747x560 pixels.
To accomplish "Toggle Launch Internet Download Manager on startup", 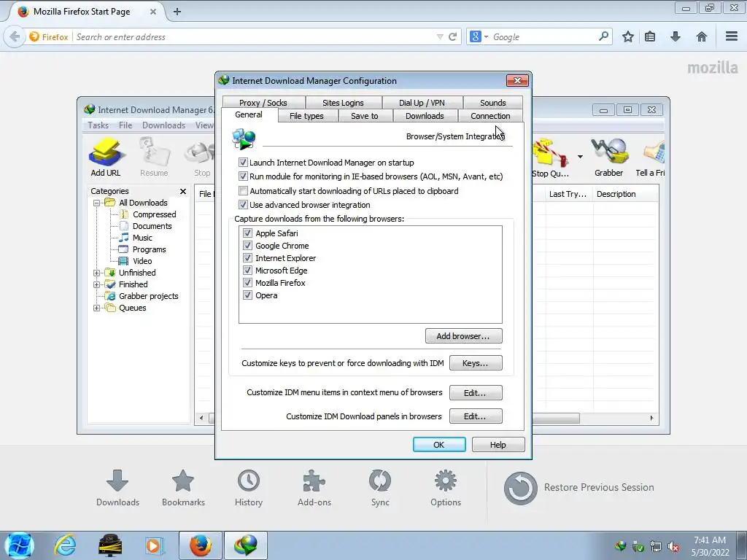I will click(x=243, y=163).
